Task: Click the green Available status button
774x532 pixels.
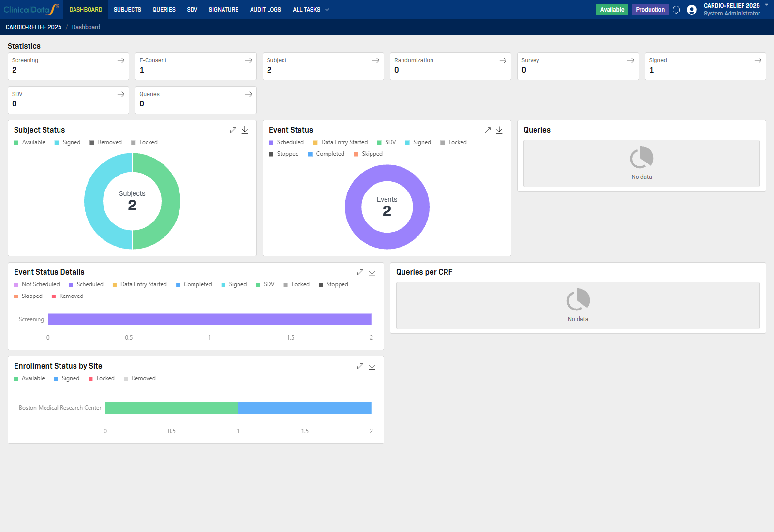Action: click(x=612, y=10)
